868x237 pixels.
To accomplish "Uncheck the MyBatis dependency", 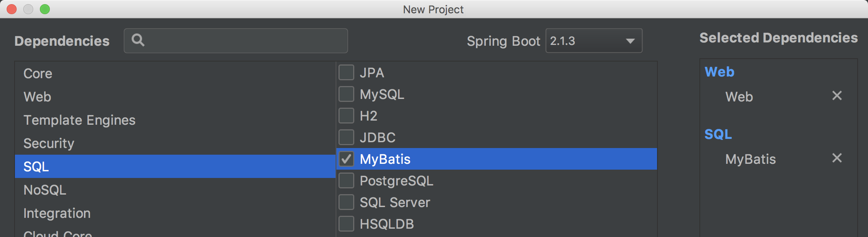I will [x=346, y=159].
